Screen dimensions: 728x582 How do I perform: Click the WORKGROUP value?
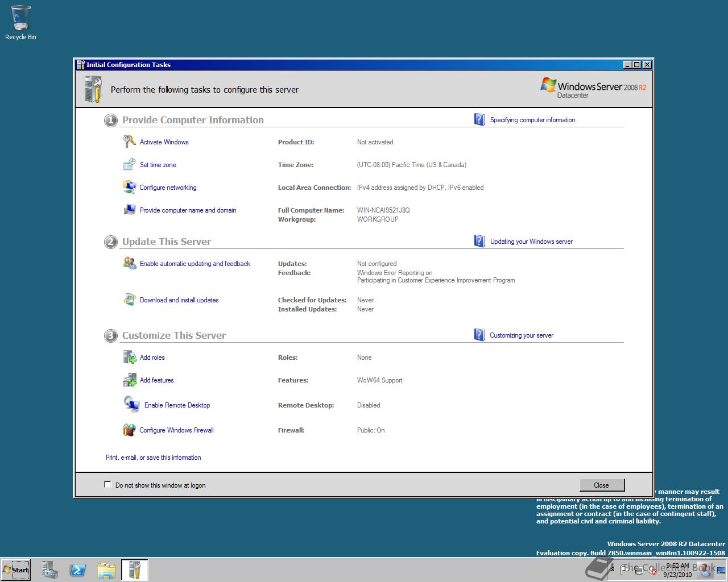pyautogui.click(x=378, y=219)
